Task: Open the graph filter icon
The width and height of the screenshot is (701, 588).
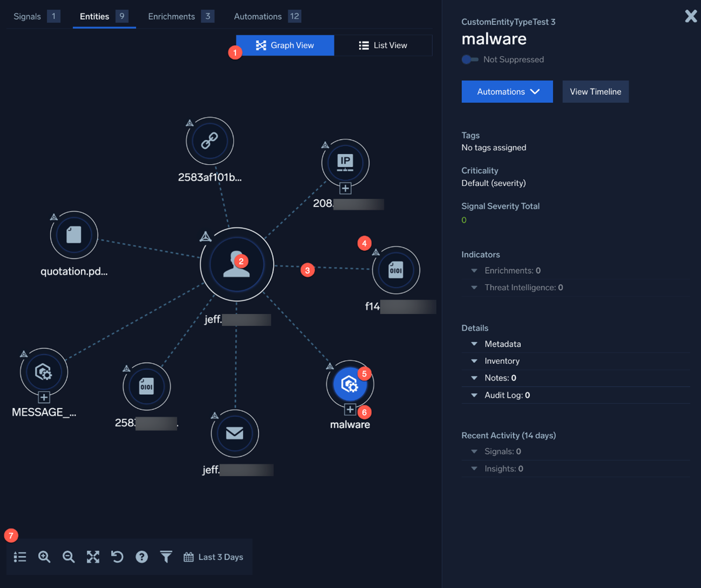Action: (x=166, y=557)
